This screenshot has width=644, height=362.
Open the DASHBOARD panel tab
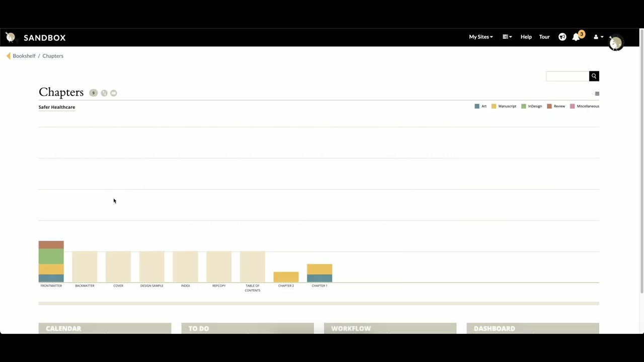tap(533, 328)
